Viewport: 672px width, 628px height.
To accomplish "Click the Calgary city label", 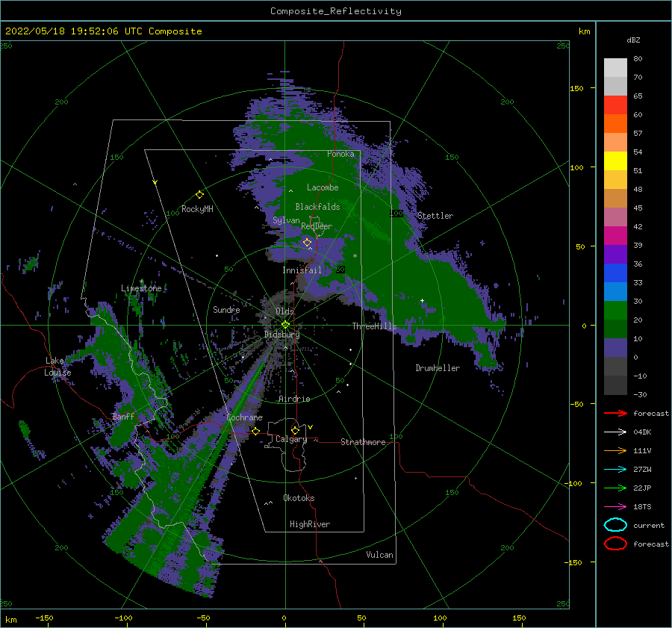I will click(291, 439).
